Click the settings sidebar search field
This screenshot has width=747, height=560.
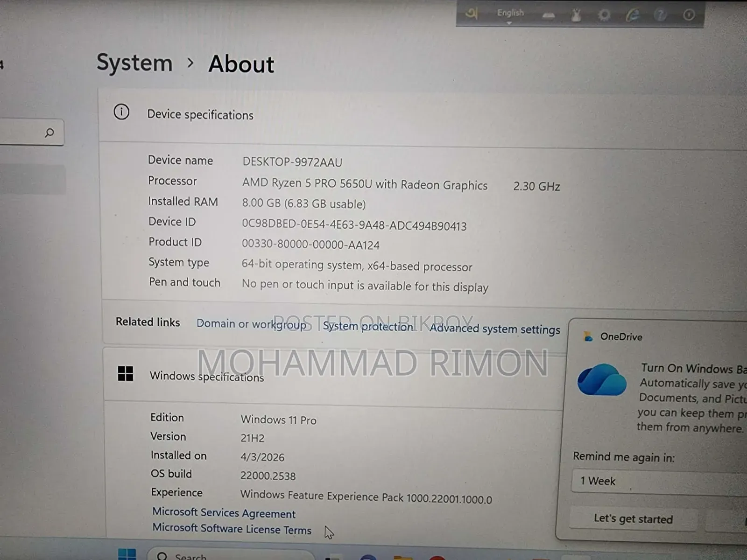(31, 133)
